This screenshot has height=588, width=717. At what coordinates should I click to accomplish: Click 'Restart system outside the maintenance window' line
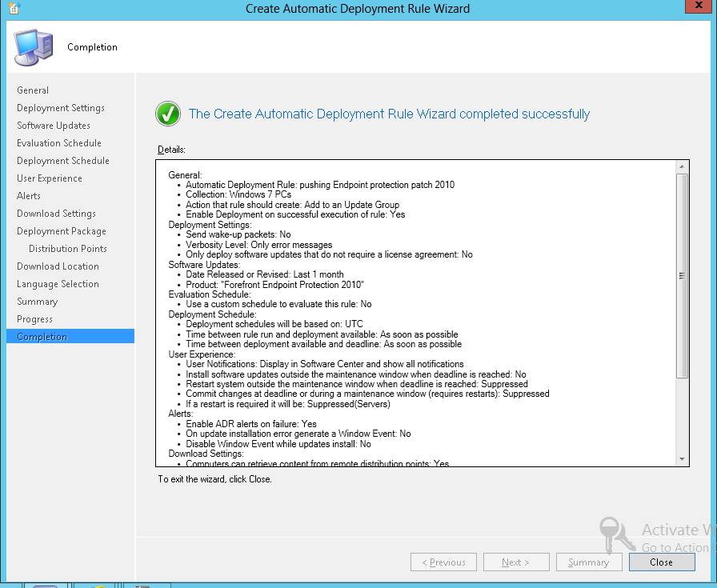click(x=357, y=384)
